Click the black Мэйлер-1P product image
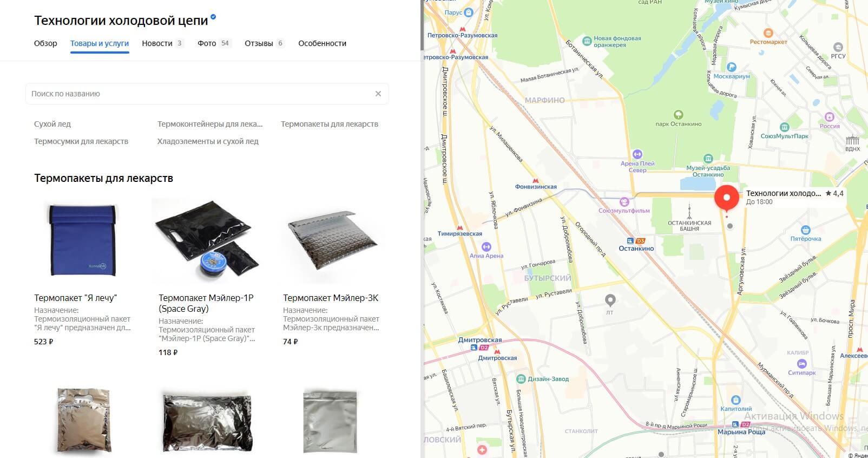 tap(207, 240)
